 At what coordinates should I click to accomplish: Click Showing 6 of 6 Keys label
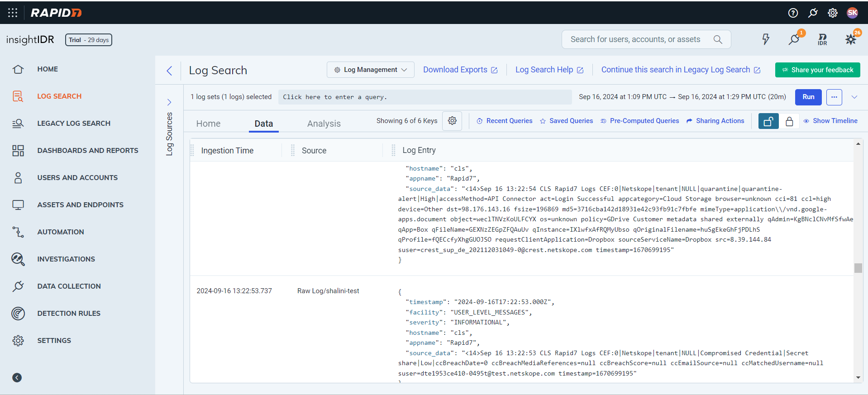click(407, 121)
